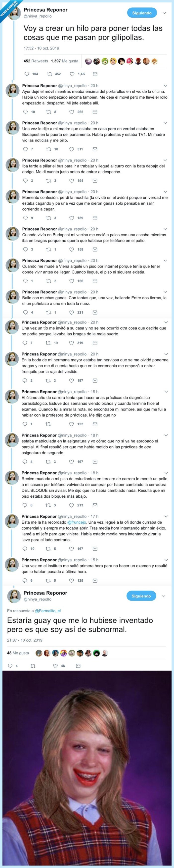
Task: Retweet the lucky underwear tweet with 19 retweets
Action: tap(48, 343)
